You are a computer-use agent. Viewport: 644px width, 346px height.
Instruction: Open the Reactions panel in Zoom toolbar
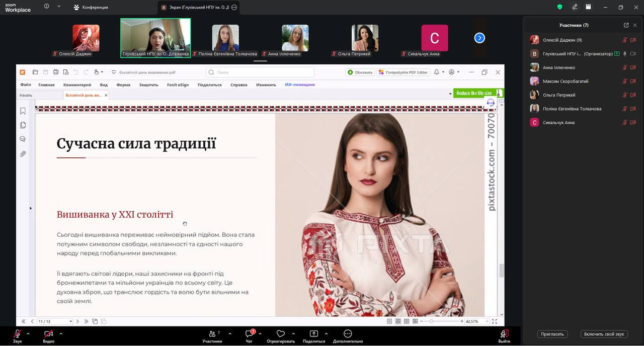(x=281, y=334)
